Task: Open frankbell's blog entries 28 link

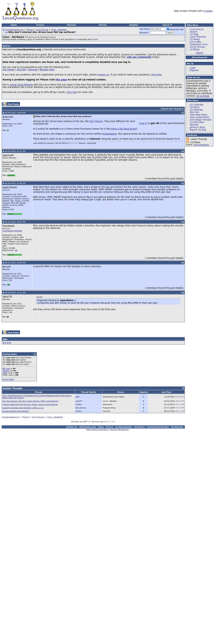Action: click(16, 250)
